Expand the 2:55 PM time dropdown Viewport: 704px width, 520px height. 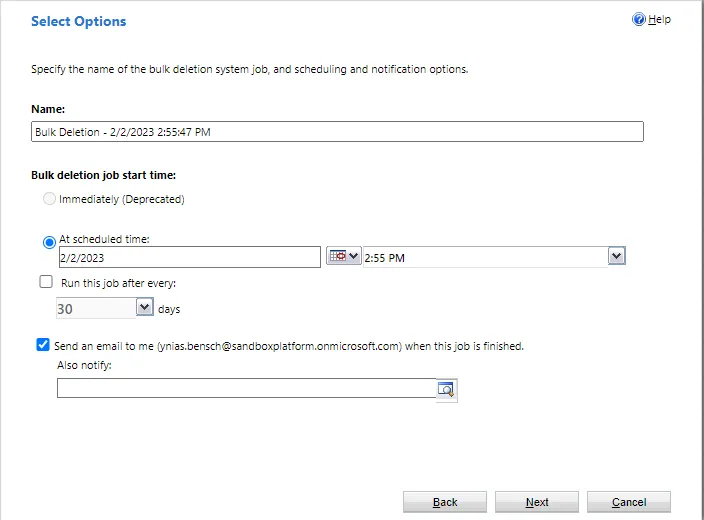[x=617, y=256]
